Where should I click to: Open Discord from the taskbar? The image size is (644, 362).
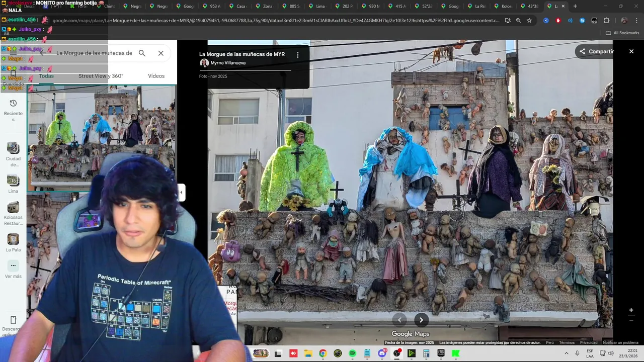382,353
